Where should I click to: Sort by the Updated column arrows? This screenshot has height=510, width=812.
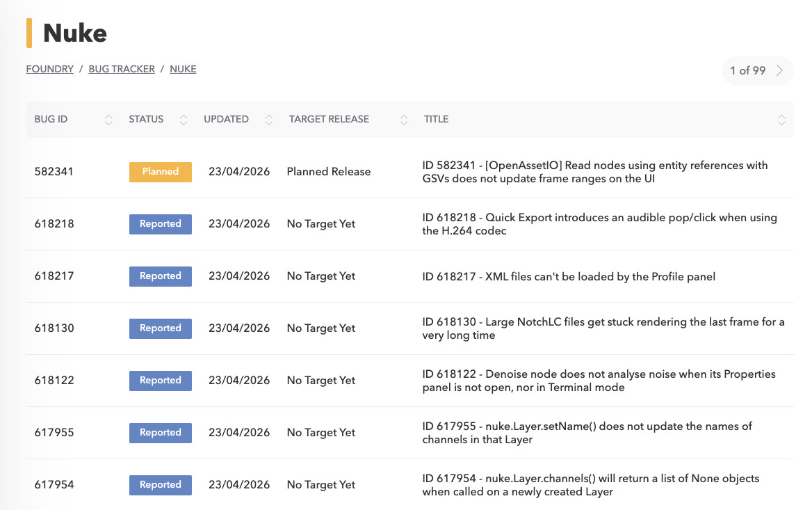(x=269, y=120)
